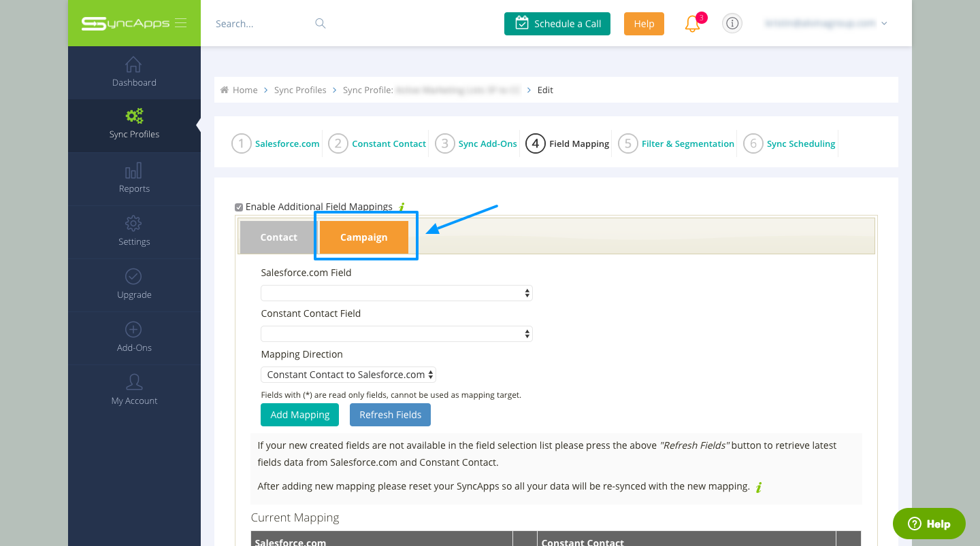Switch to the Contact tab
Image resolution: width=980 pixels, height=546 pixels.
pyautogui.click(x=278, y=237)
